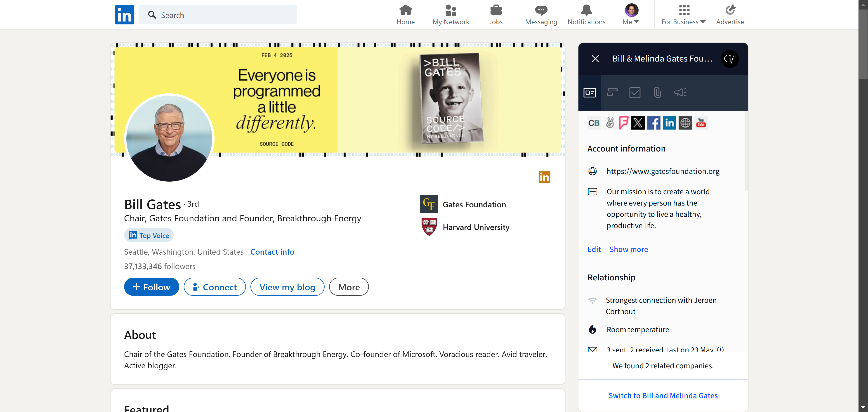Click the Foursquare social icon
Image resolution: width=868 pixels, height=412 pixels.
point(623,123)
